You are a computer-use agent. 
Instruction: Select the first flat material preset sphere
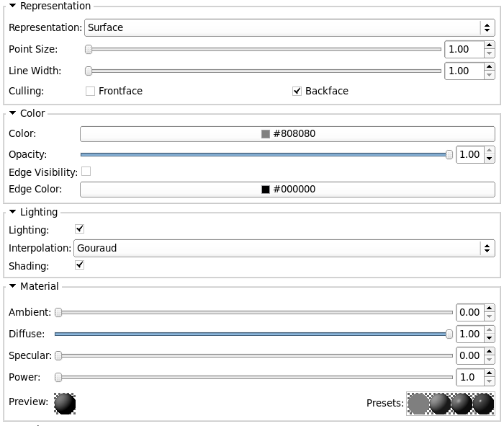pos(418,403)
